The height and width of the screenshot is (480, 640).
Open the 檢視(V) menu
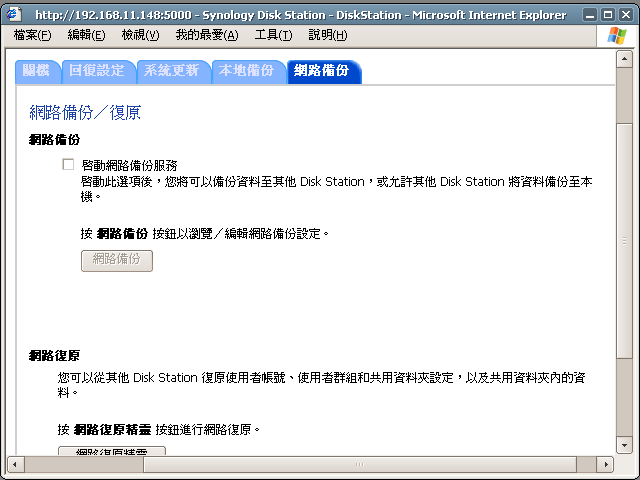140,35
